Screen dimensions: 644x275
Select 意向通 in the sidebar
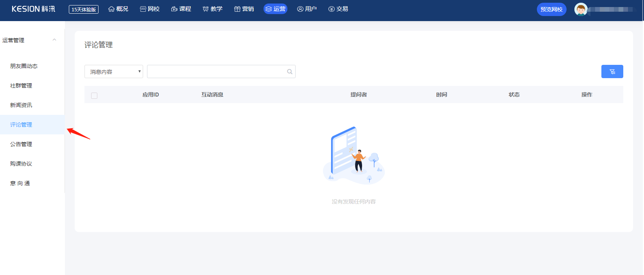(x=20, y=183)
